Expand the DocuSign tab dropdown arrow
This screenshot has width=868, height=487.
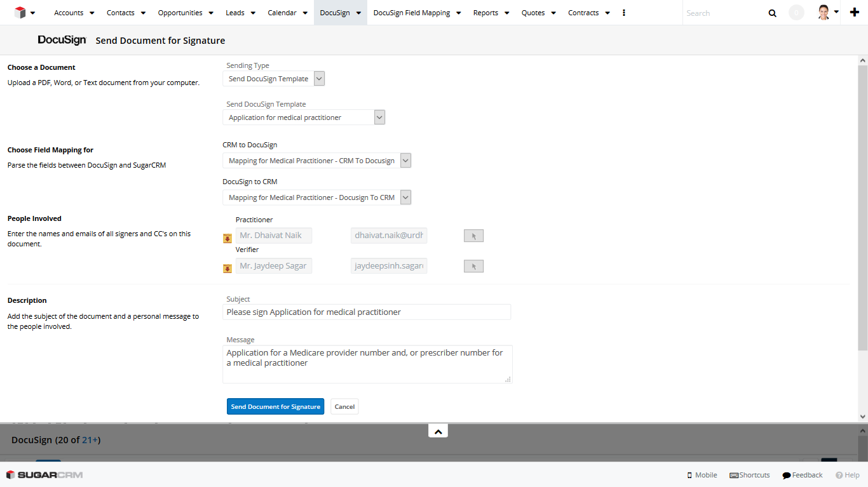click(x=358, y=13)
